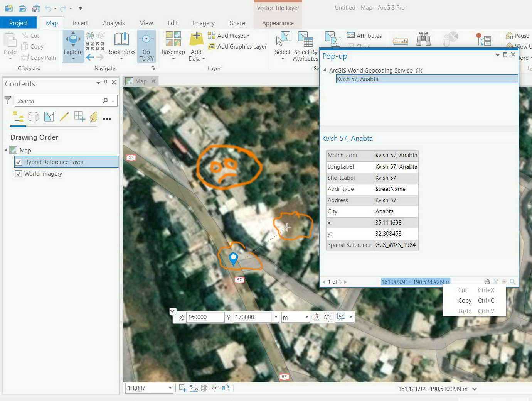Toggle the Map checkbox in Contents
The width and height of the screenshot is (532, 401).
(x=13, y=150)
